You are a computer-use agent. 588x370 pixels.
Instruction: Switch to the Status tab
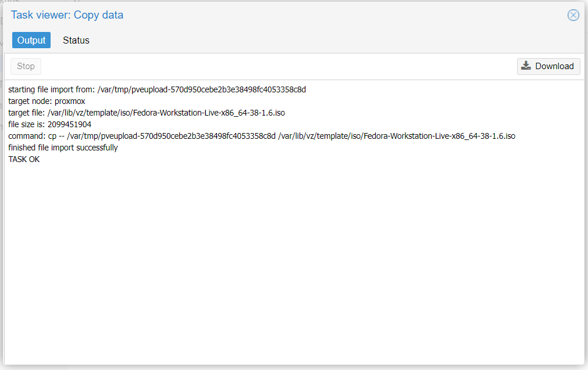point(76,40)
